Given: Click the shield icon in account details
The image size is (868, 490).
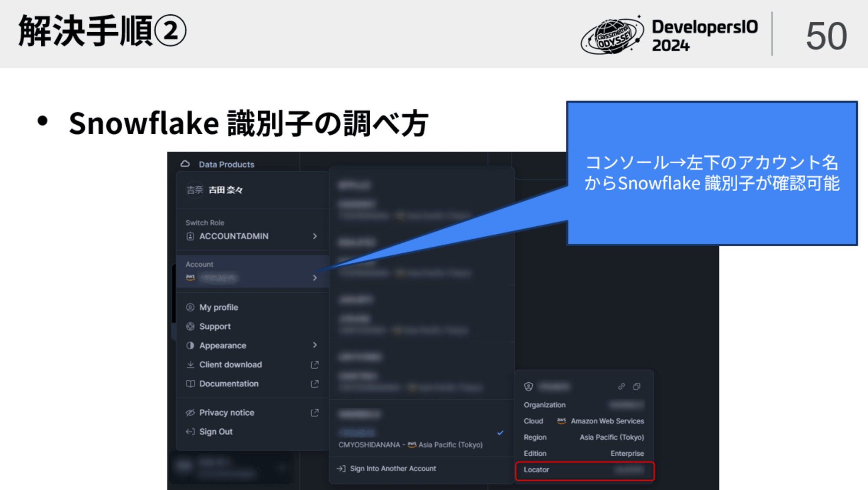Looking at the screenshot, I should pyautogui.click(x=529, y=387).
